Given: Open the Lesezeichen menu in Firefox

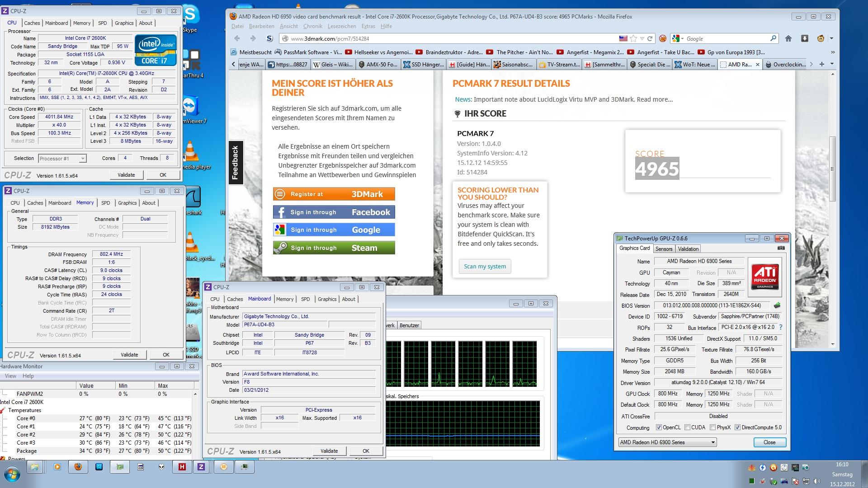Looking at the screenshot, I should 341,26.
